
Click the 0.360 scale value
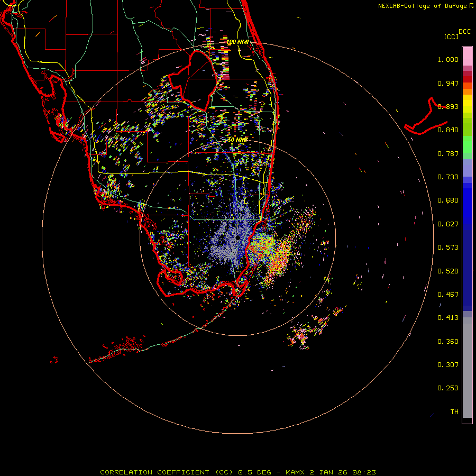coord(448,342)
